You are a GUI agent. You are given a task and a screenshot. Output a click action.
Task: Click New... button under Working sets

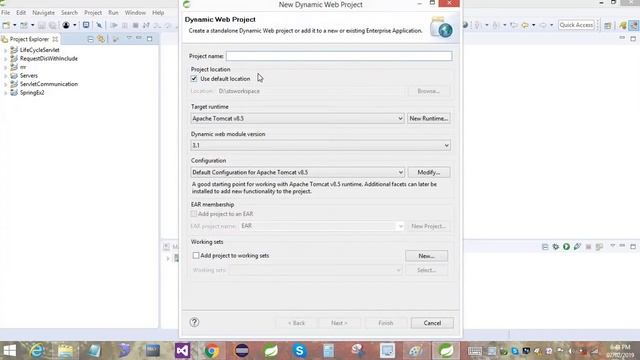click(x=427, y=256)
